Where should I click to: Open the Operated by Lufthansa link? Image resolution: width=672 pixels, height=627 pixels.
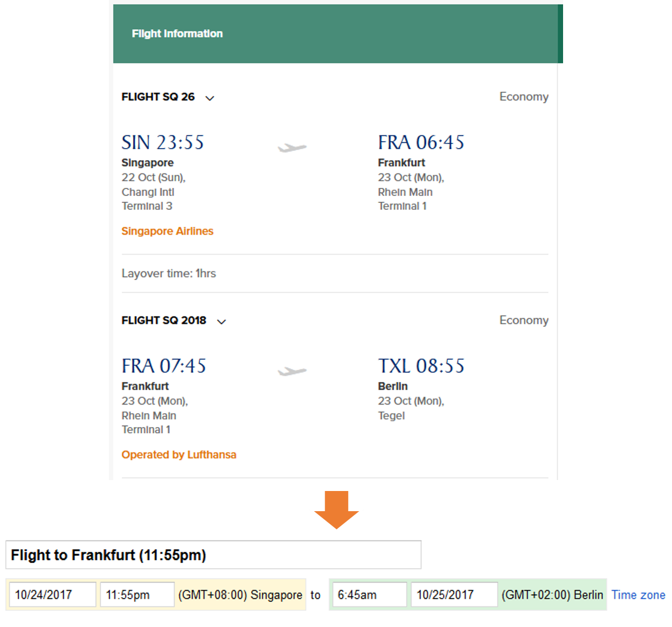[x=179, y=455]
